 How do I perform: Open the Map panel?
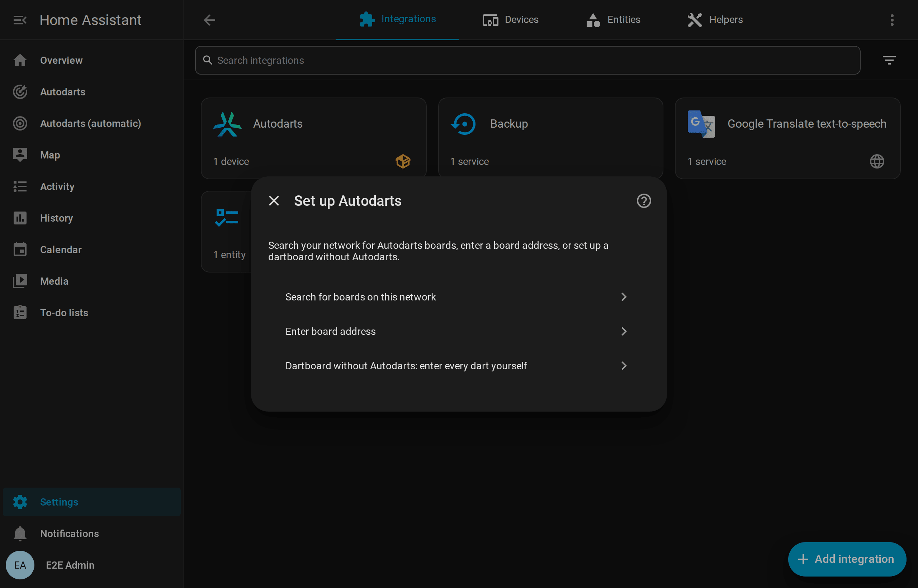(x=92, y=155)
